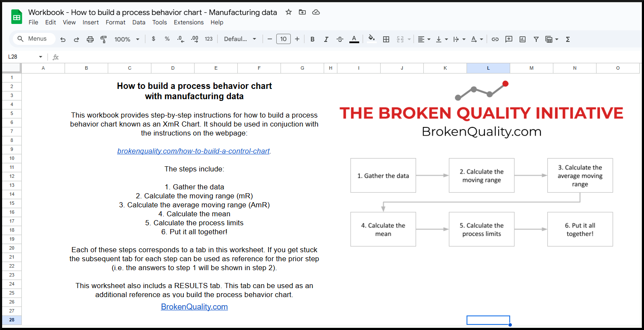Insert a comment

tap(509, 39)
